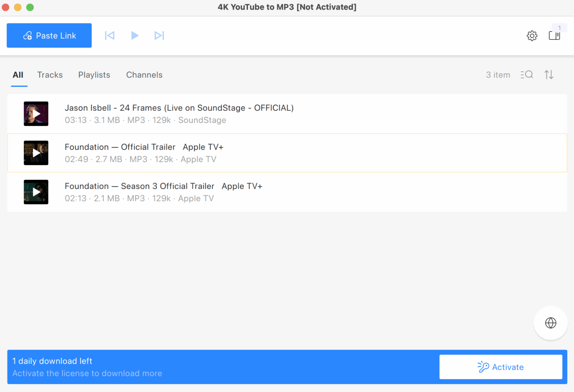Skip back to the previous track

110,35
